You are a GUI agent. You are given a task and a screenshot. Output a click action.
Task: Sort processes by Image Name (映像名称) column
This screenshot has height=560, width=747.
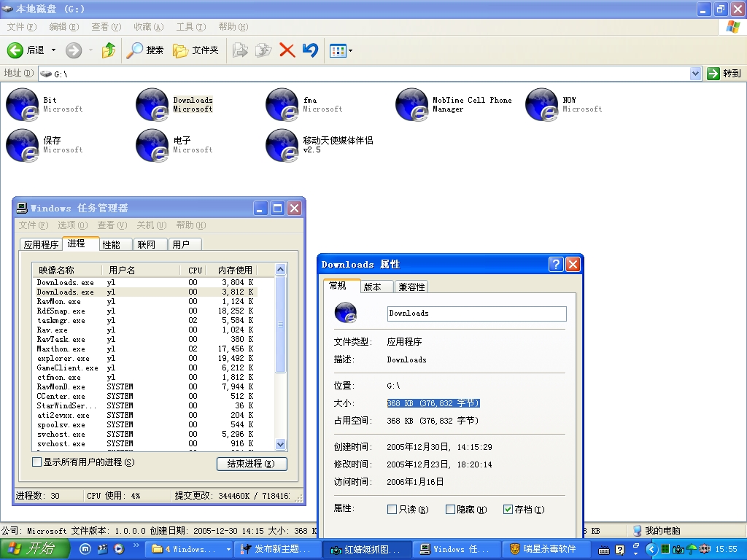pos(67,270)
